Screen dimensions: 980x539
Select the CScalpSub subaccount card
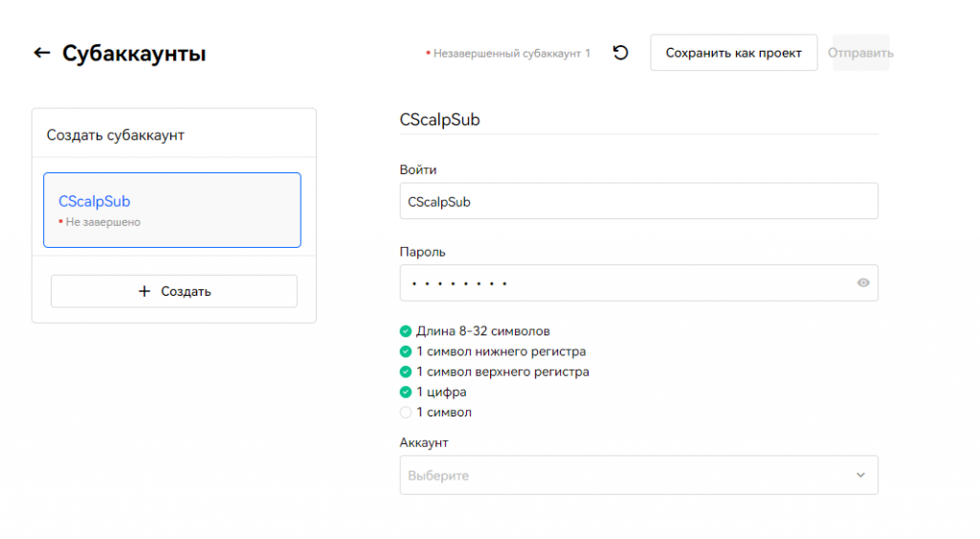[172, 210]
